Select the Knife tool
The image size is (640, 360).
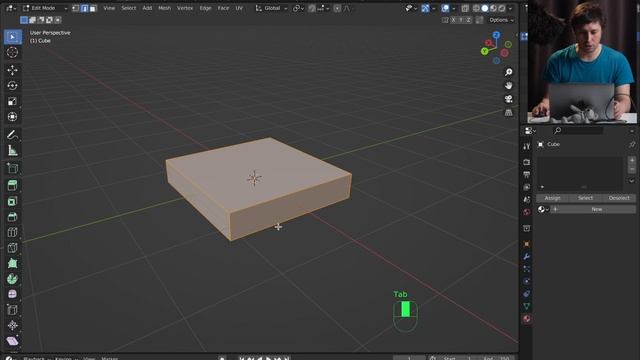(x=13, y=248)
